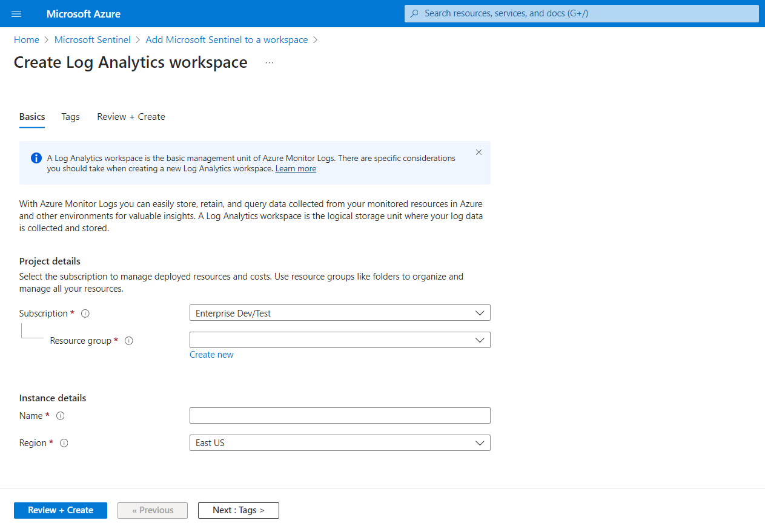Click the Region label text

click(33, 443)
